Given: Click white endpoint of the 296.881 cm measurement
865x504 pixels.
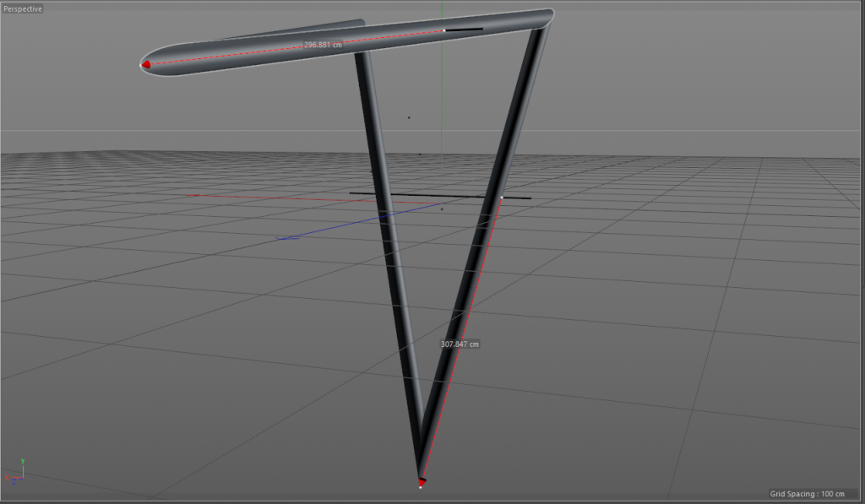Looking at the screenshot, I should pyautogui.click(x=444, y=31).
